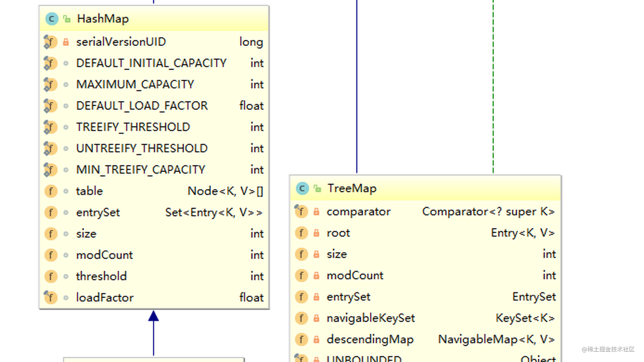
Task: Click field icon beside UNTREEIFY_THRESHOLD
Action: pyautogui.click(x=50, y=148)
